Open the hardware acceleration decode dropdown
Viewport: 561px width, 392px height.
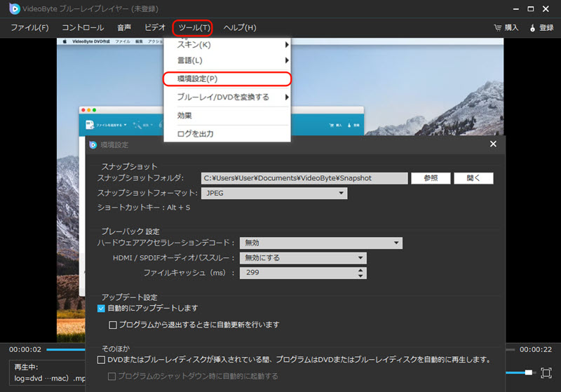(x=321, y=243)
